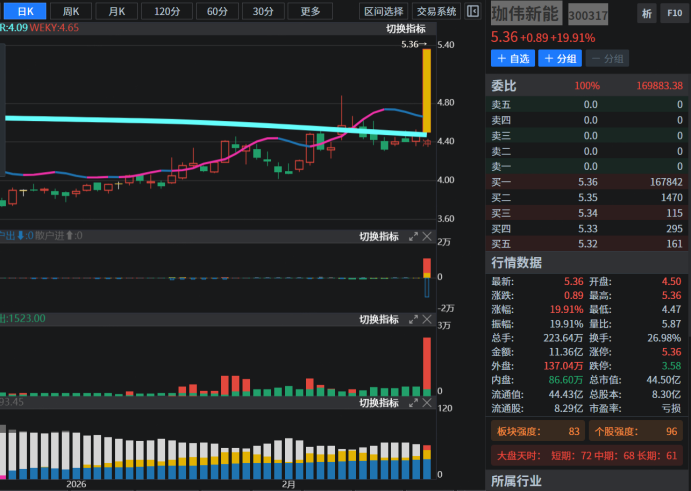The image size is (691, 491).
Task: Select the 周K weekly chart
Action: tap(71, 11)
